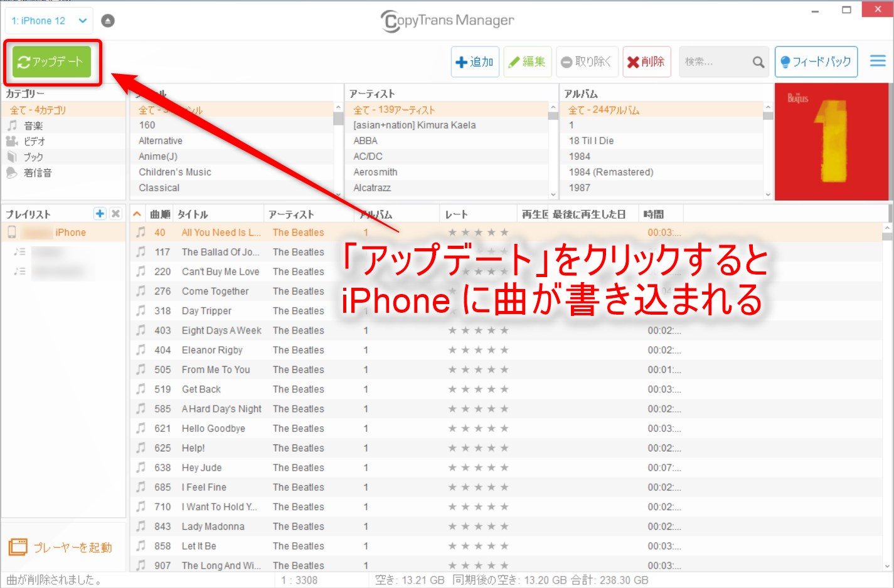Click the artist list scrollbar down arrow
Viewport: 894px width, 588px height.
(x=553, y=194)
